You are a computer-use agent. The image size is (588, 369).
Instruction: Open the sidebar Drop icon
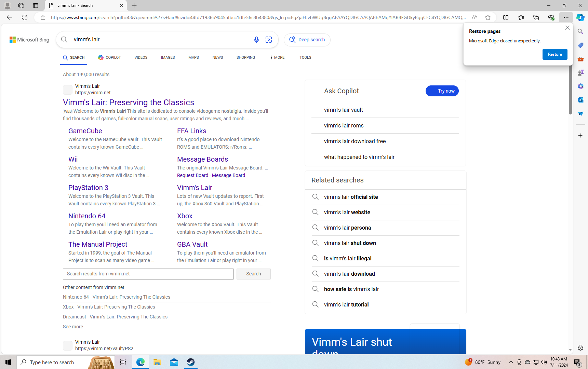tap(580, 113)
